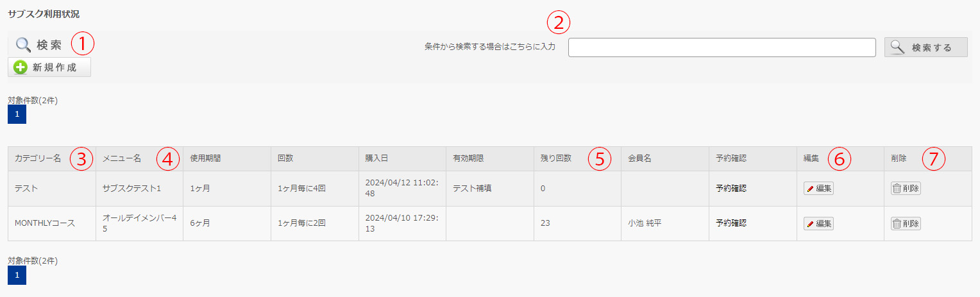The image size is (980, 297).
Task: Click the magnifier icon beside 検索 heading
Action: coord(23,45)
